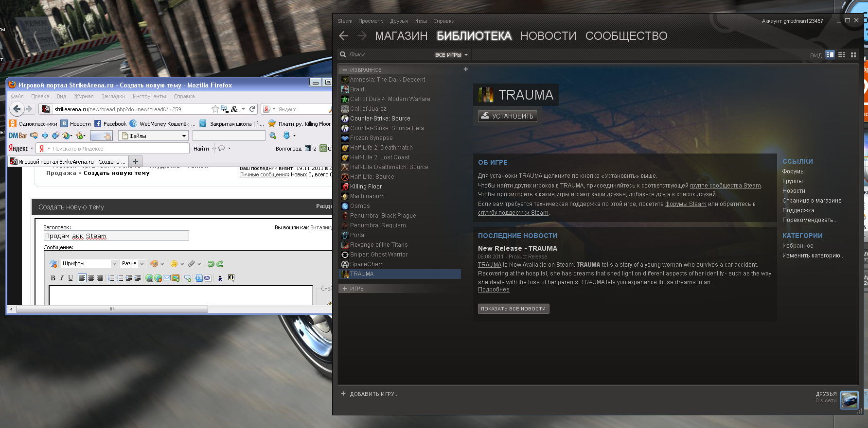Viewport: 868px width, 428px height.
Task: Open WebMoney Кошелёк bookmark
Action: (162, 124)
